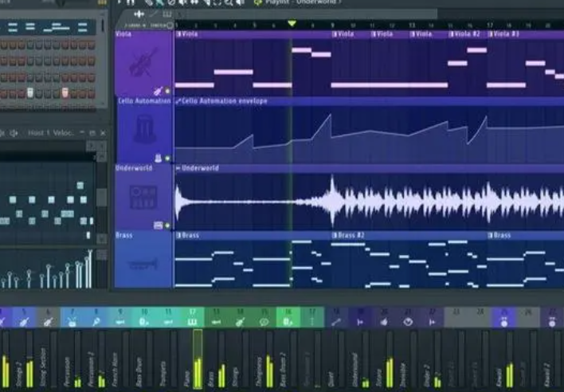Select mixer insert 14 guitar icon
Viewport: 564px width, 392px height.
point(240,322)
